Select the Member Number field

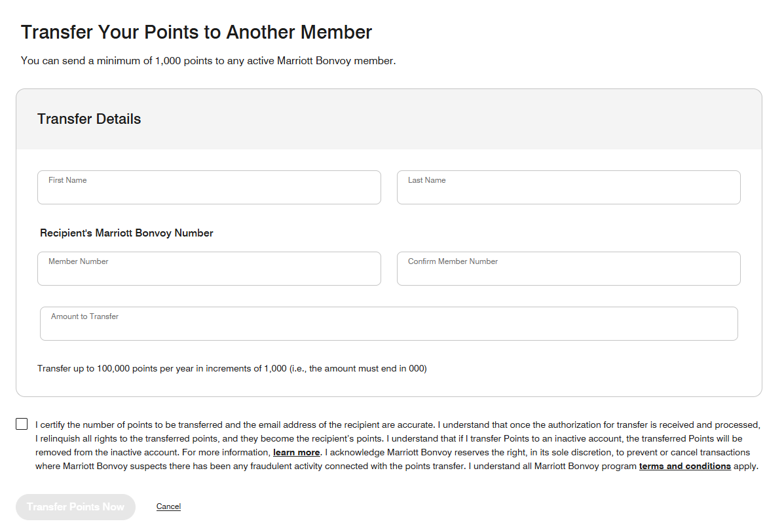click(x=209, y=269)
